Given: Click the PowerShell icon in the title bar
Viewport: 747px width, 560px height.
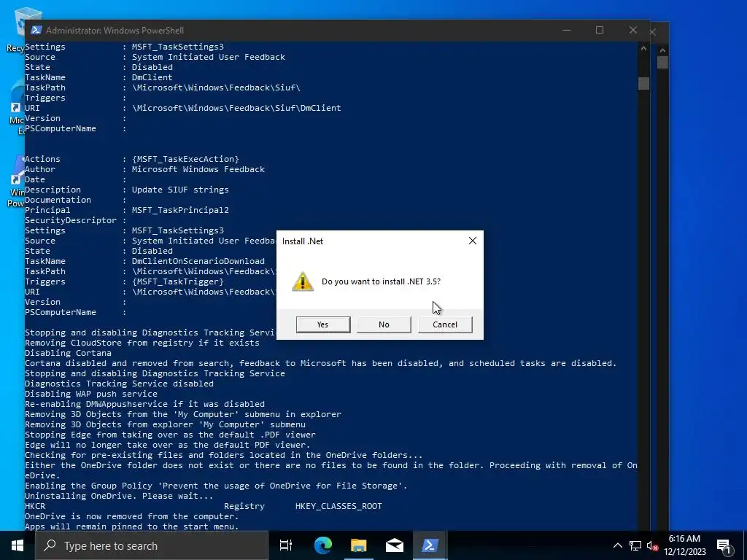Looking at the screenshot, I should click(36, 30).
